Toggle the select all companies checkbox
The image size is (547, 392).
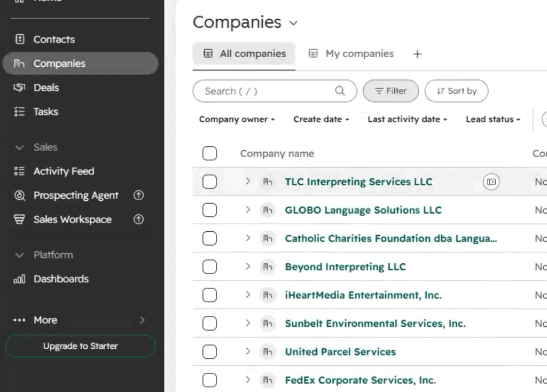pyautogui.click(x=209, y=153)
